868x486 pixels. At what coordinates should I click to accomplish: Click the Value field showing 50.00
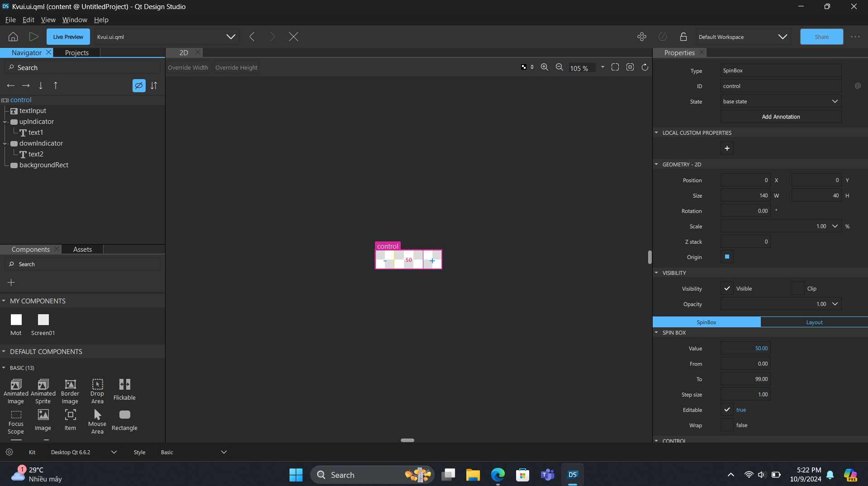(745, 348)
